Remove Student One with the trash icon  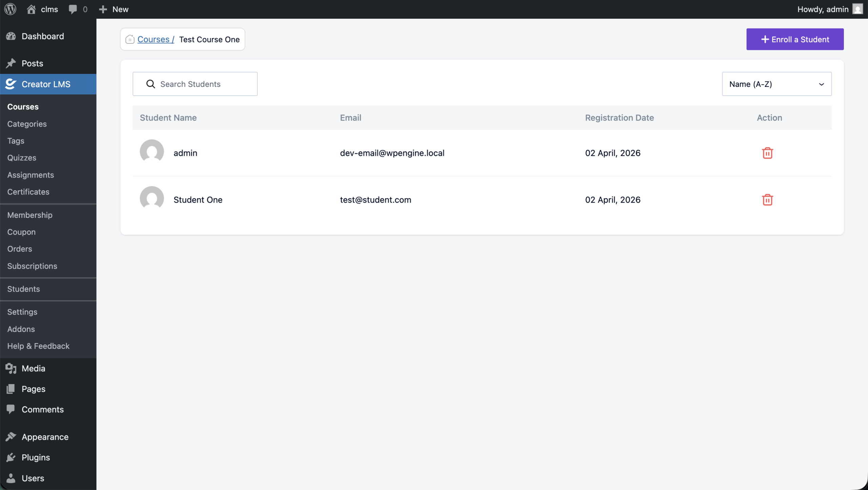[x=768, y=200]
